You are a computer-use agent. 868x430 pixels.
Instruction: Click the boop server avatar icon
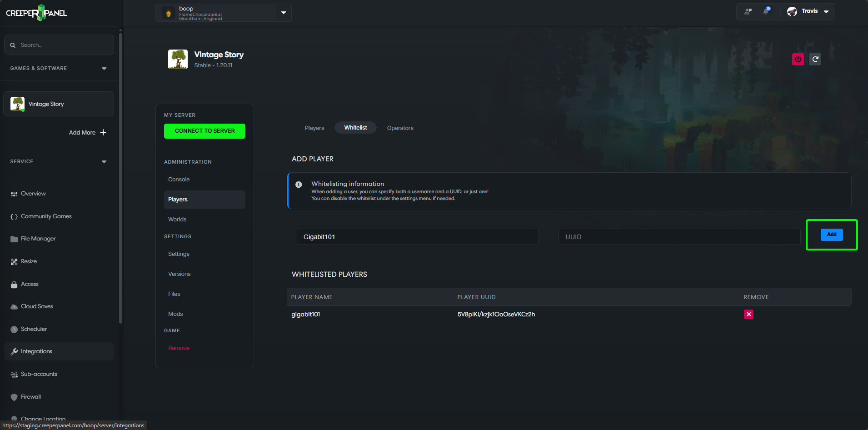[169, 13]
